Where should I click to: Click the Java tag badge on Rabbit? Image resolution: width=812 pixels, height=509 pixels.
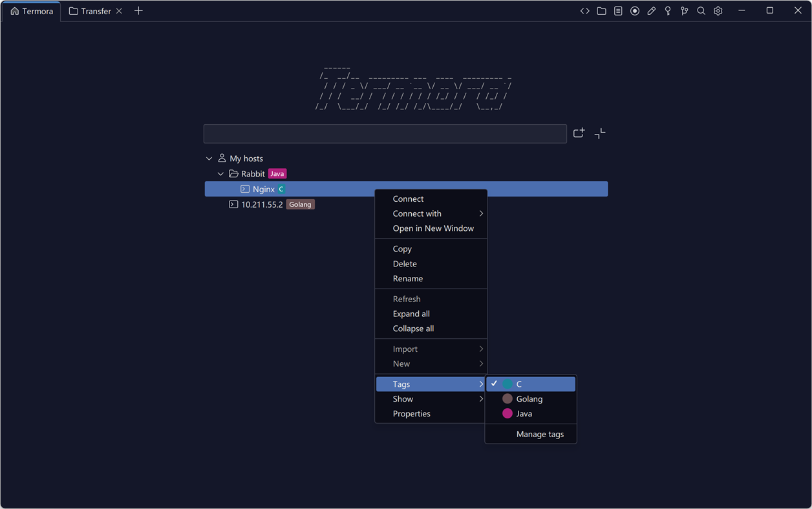pyautogui.click(x=277, y=174)
